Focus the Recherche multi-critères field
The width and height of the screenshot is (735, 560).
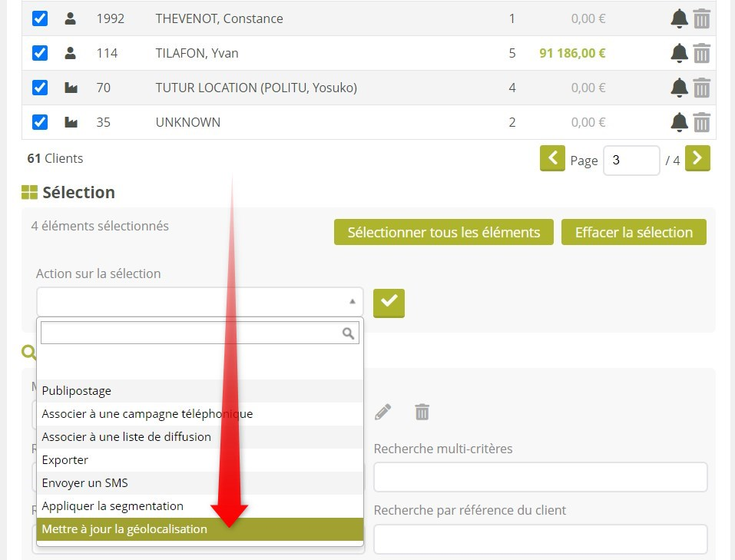pos(540,477)
